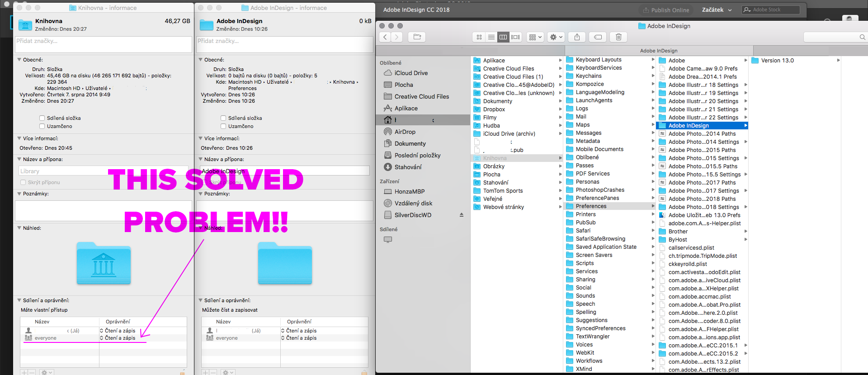Screen dimensions: 868x375
Task: Select the Adobe Photo...2018 Paths item
Action: pos(702,199)
